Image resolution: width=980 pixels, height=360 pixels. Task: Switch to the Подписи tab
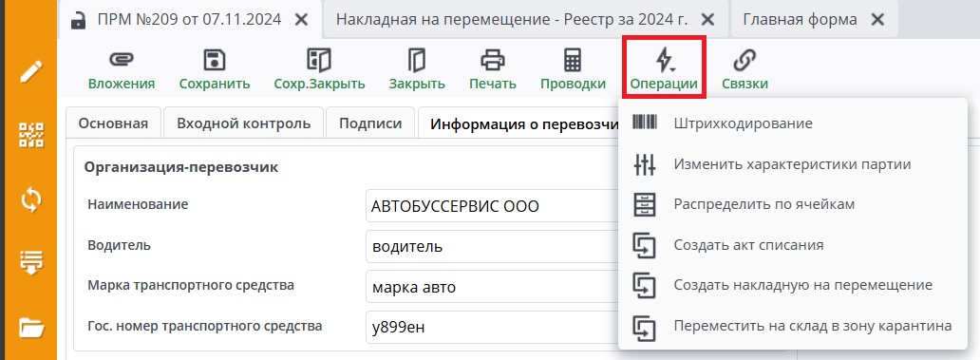(370, 123)
